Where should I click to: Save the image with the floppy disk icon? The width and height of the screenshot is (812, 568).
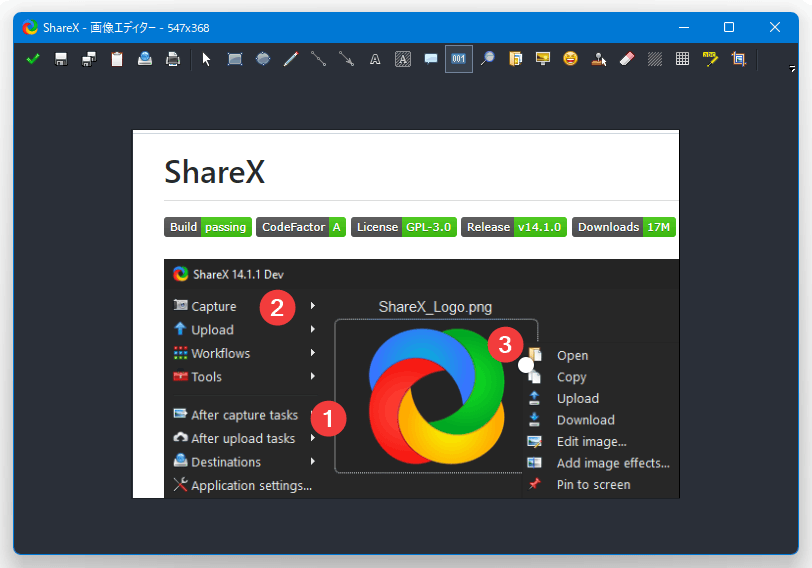61,59
